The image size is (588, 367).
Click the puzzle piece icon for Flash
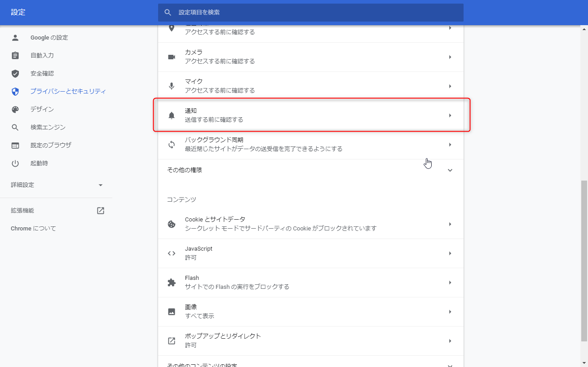pyautogui.click(x=172, y=283)
